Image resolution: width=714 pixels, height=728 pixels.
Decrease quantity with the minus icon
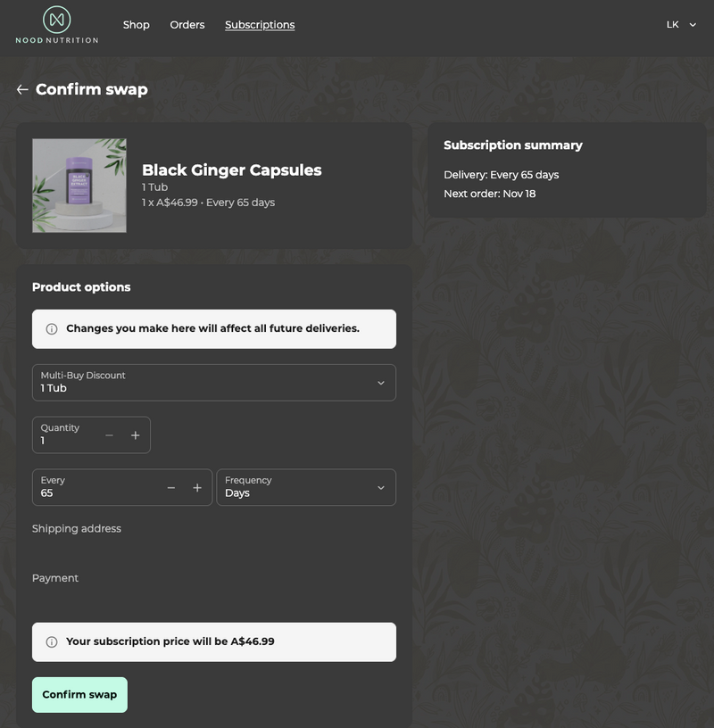[x=109, y=435]
